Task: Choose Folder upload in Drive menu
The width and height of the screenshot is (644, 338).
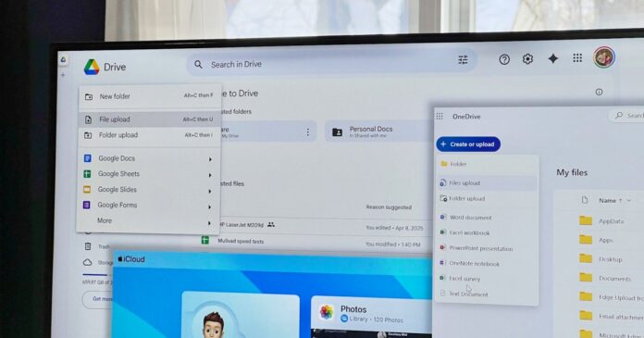Action: pyautogui.click(x=150, y=135)
